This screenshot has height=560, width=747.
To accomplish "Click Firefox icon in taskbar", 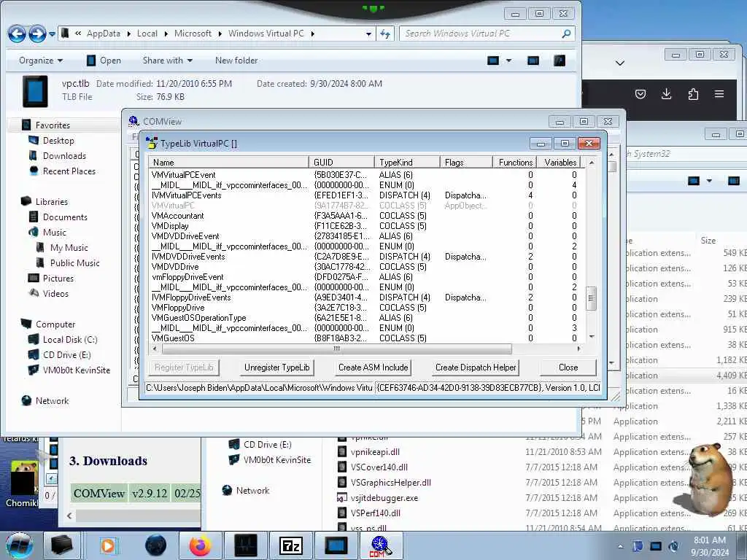I will click(200, 545).
